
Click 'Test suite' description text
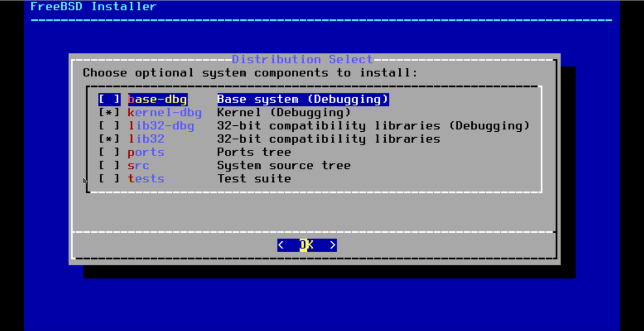(x=254, y=179)
